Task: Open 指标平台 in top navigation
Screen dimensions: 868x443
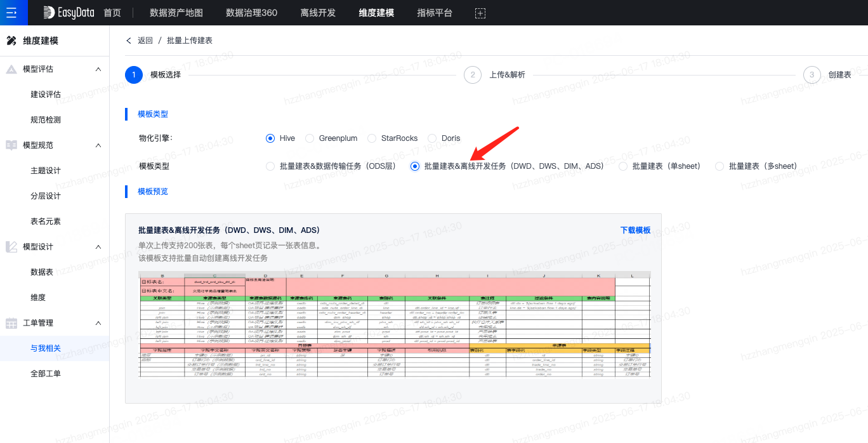Action: pos(435,13)
